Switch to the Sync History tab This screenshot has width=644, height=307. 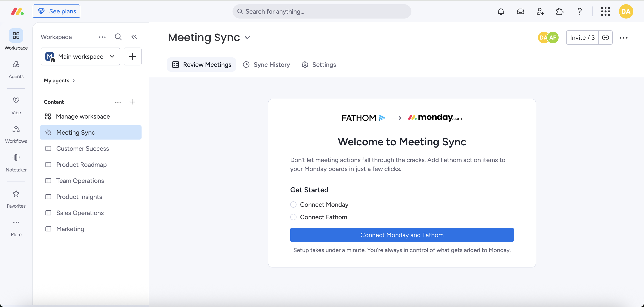267,64
